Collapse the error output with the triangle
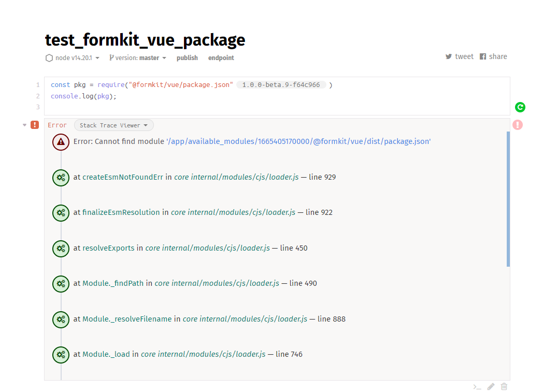The width and height of the screenshot is (543, 392). pos(24,125)
